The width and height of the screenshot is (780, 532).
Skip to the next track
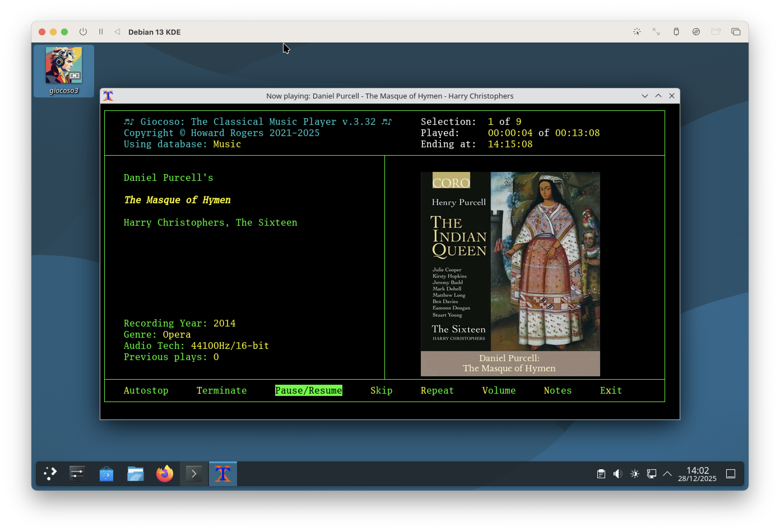[381, 390]
